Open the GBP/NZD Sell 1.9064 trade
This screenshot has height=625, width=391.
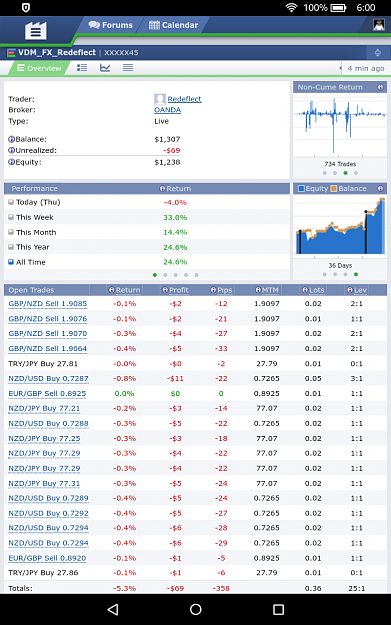(47, 349)
